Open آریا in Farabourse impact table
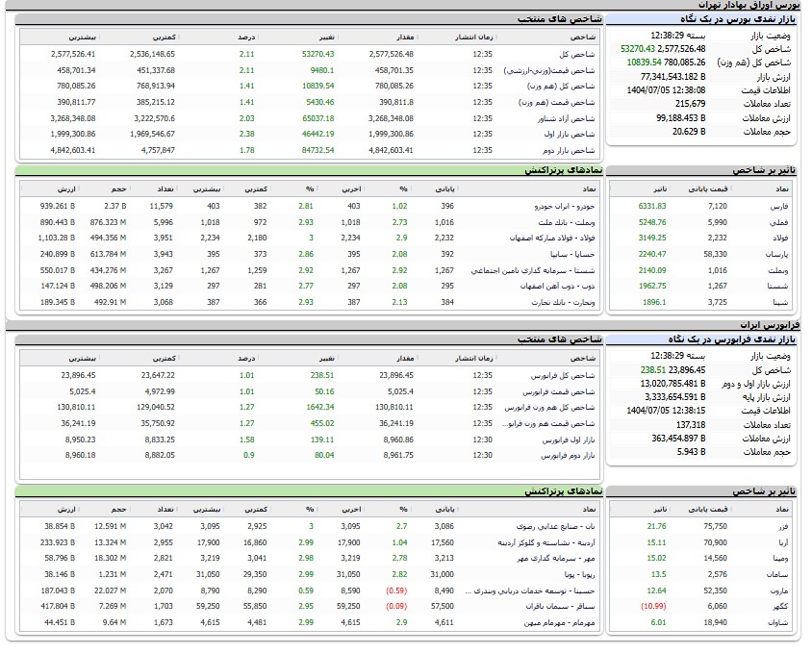This screenshot has width=812, height=653. (783, 542)
